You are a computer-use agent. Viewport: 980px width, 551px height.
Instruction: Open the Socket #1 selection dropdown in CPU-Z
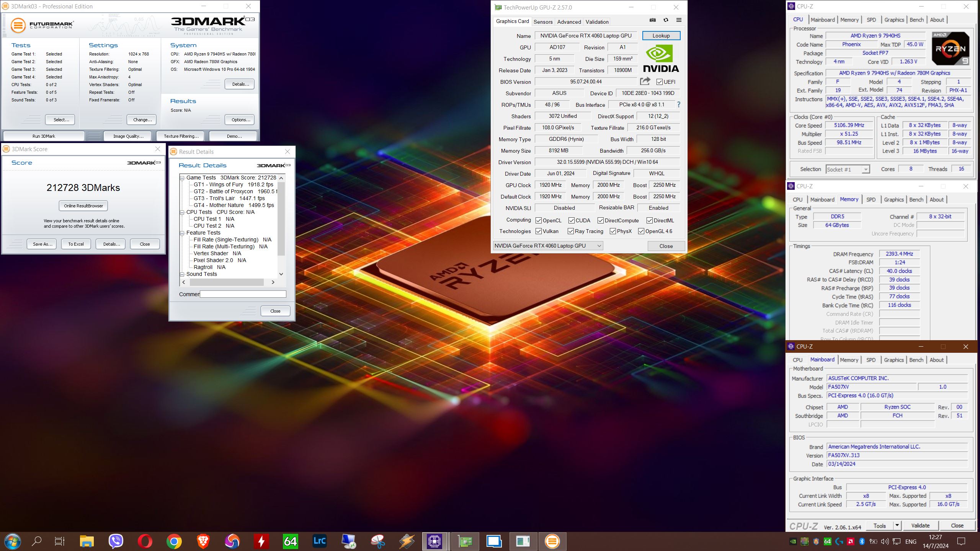(x=848, y=169)
